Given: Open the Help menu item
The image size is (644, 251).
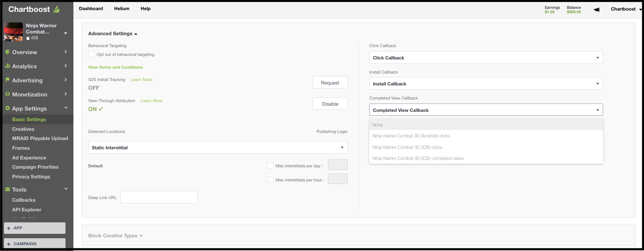Looking at the screenshot, I should pyautogui.click(x=146, y=8).
